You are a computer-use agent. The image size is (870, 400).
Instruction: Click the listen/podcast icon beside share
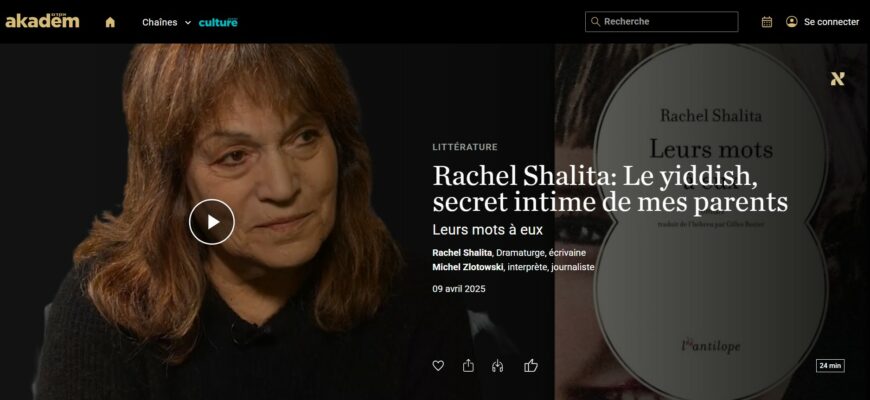[498, 366]
